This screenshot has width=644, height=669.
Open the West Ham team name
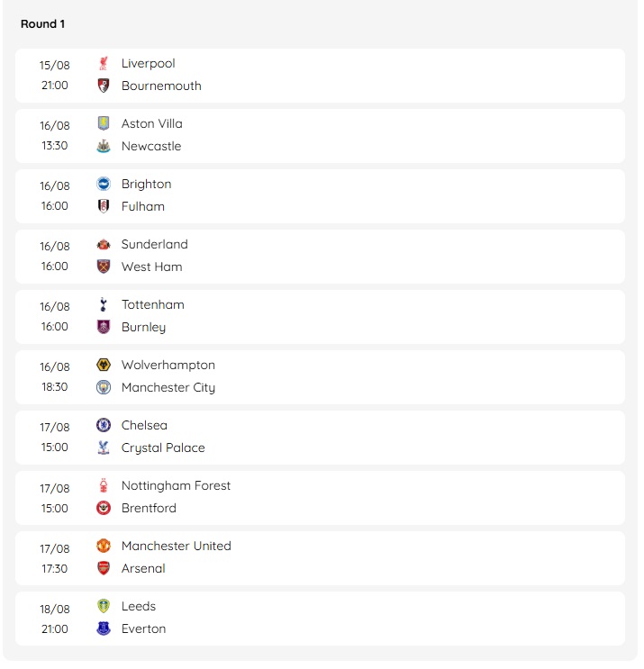pos(152,267)
